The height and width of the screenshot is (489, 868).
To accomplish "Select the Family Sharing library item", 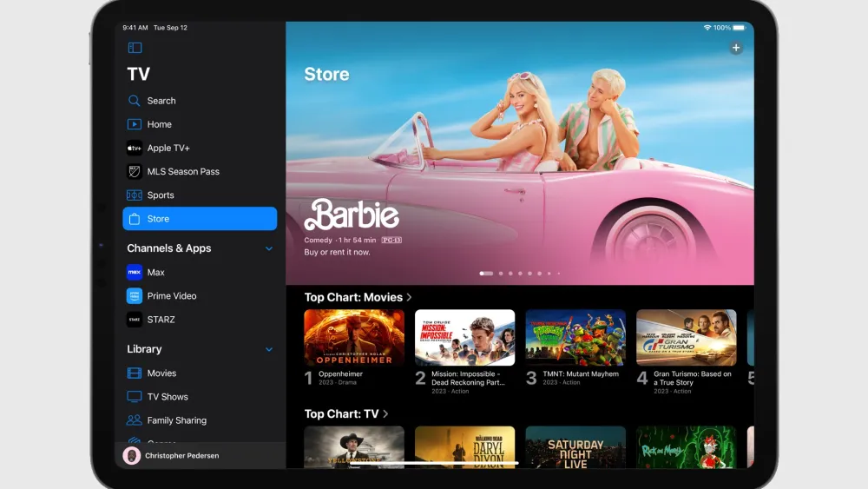I will 176,420.
